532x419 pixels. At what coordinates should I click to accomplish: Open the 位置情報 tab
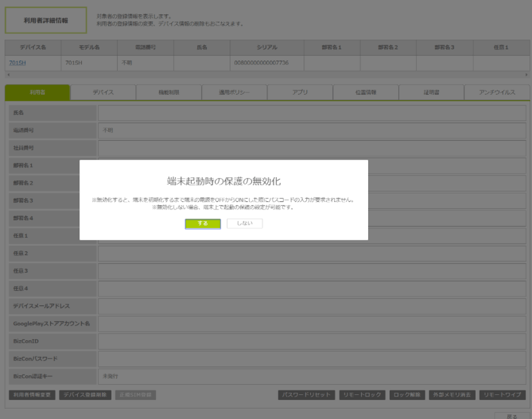[x=366, y=92]
